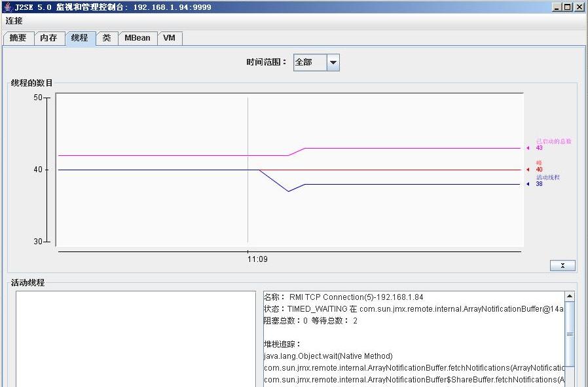Image resolution: width=588 pixels, height=387 pixels.
Task: Click the 11:09 time axis label
Action: click(257, 259)
